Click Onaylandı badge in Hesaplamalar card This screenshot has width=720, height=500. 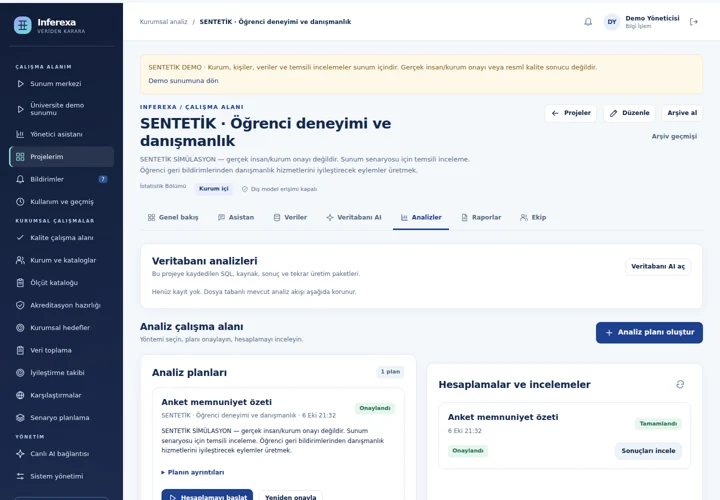(468, 451)
